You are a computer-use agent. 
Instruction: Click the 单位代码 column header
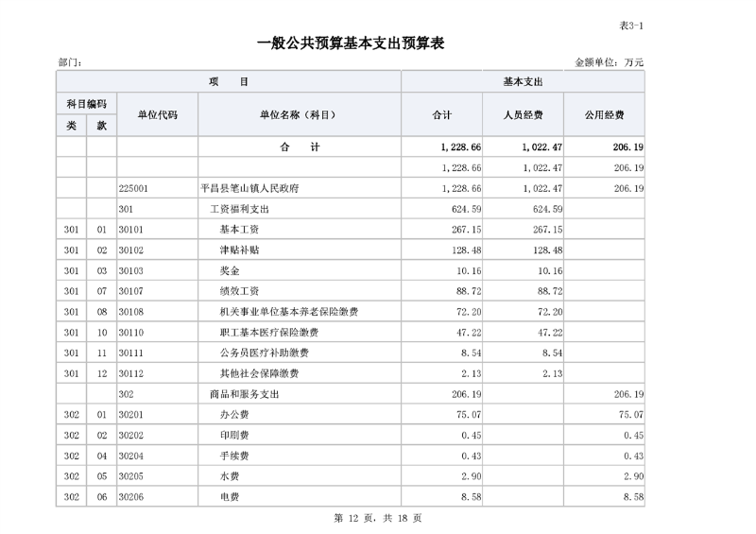pos(157,115)
